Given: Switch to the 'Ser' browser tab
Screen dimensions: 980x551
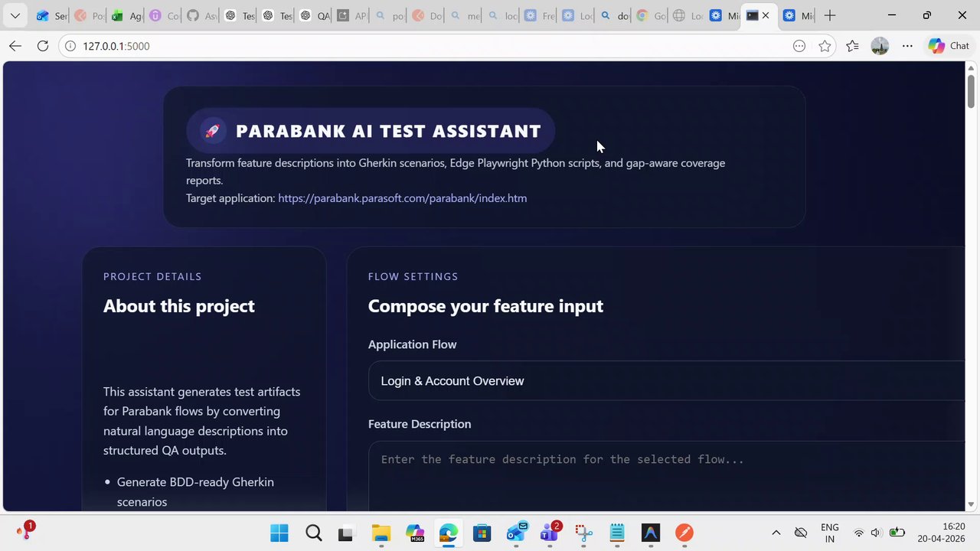Looking at the screenshot, I should [52, 15].
